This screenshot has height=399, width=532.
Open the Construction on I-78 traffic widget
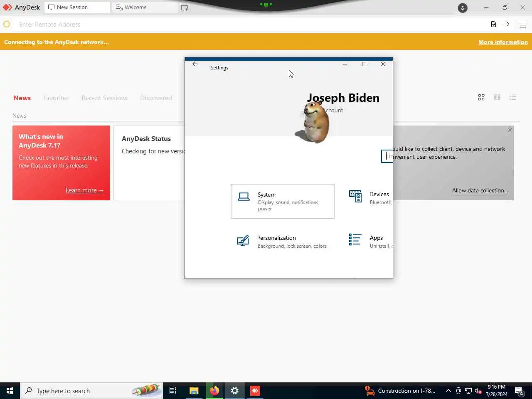tap(400, 391)
